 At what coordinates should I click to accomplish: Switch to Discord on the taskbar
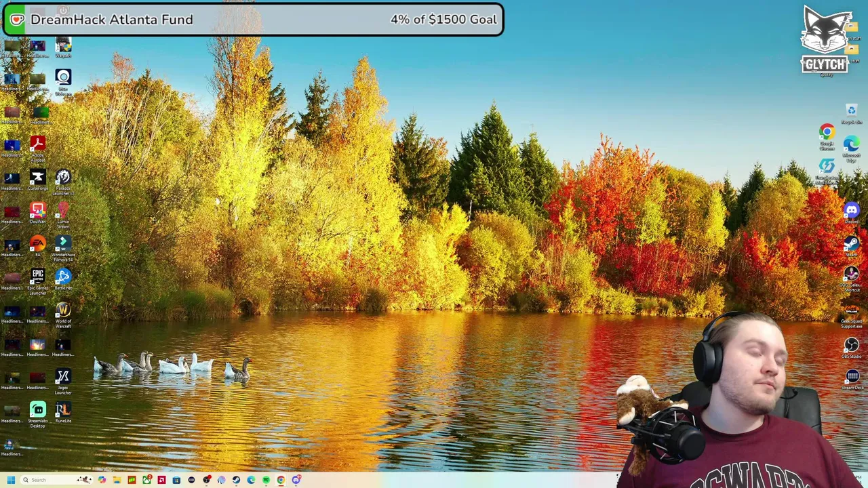point(296,480)
